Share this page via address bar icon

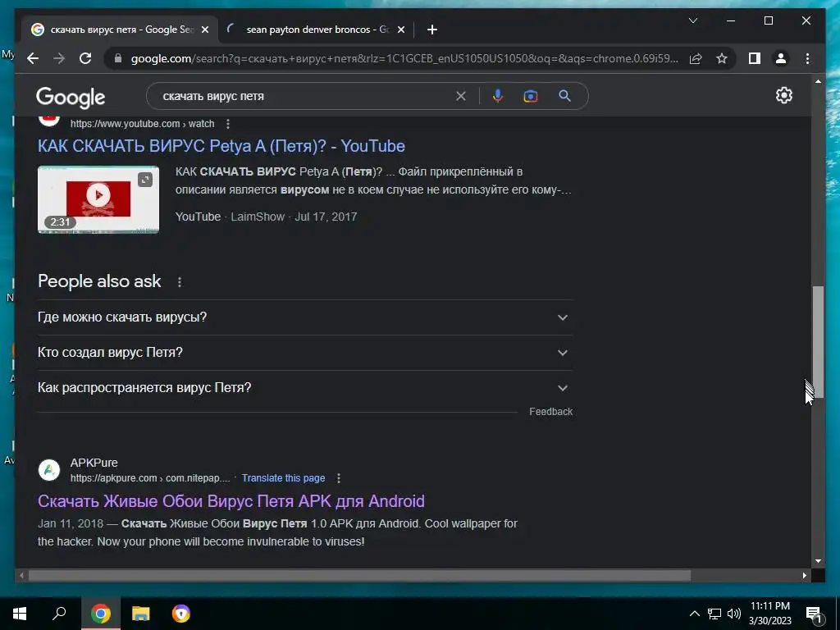pos(696,58)
